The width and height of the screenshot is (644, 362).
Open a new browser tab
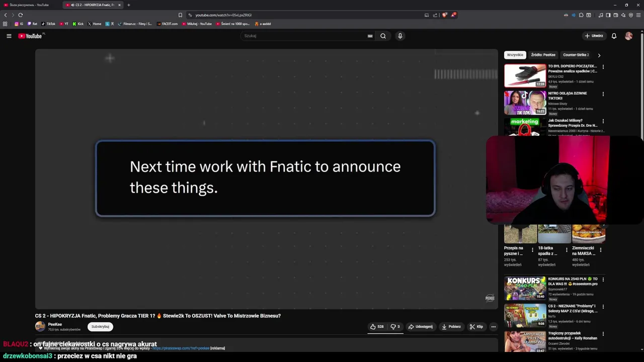[128, 5]
